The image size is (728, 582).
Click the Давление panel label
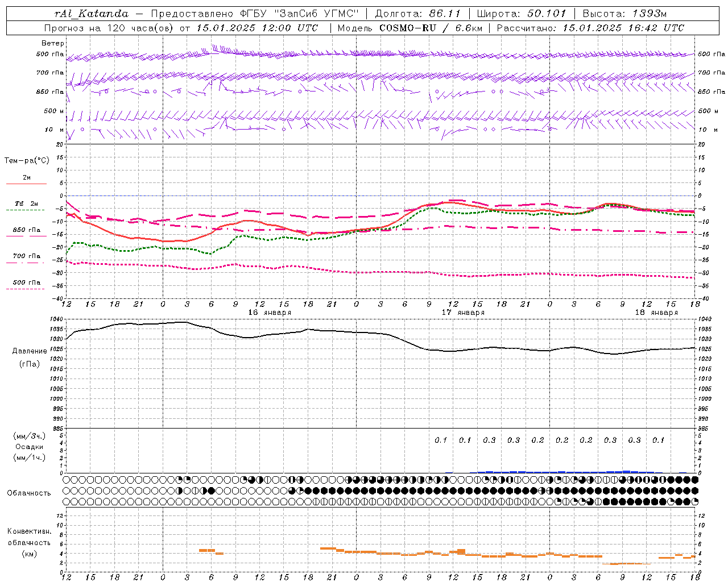click(x=30, y=351)
